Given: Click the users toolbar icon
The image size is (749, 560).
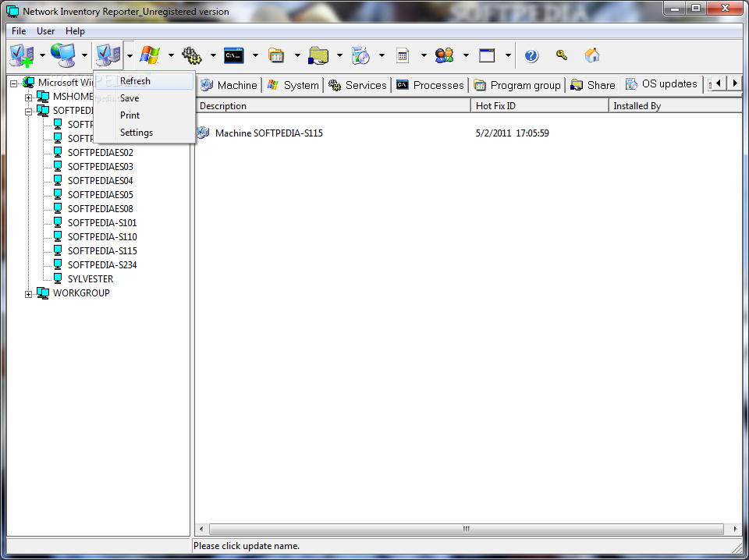Looking at the screenshot, I should click(x=445, y=55).
